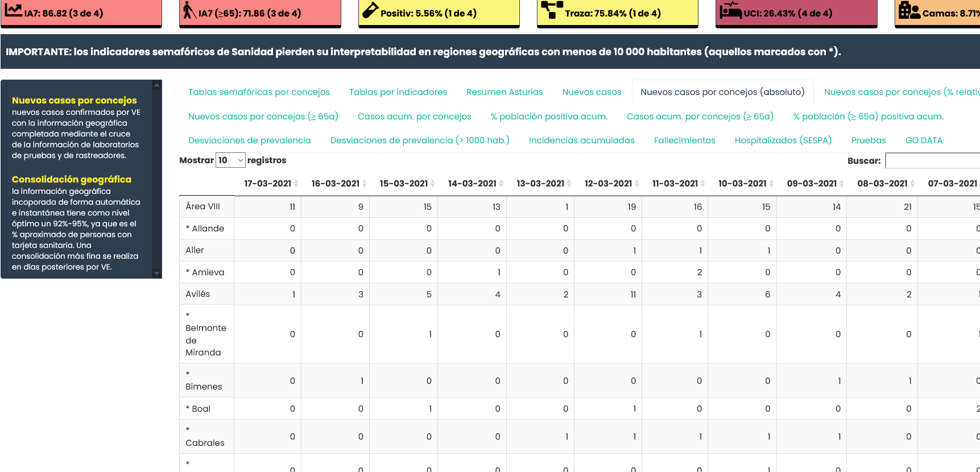Sort by the 17-03-2021 column arrows
Screen dimensions: 980x472
(296, 184)
